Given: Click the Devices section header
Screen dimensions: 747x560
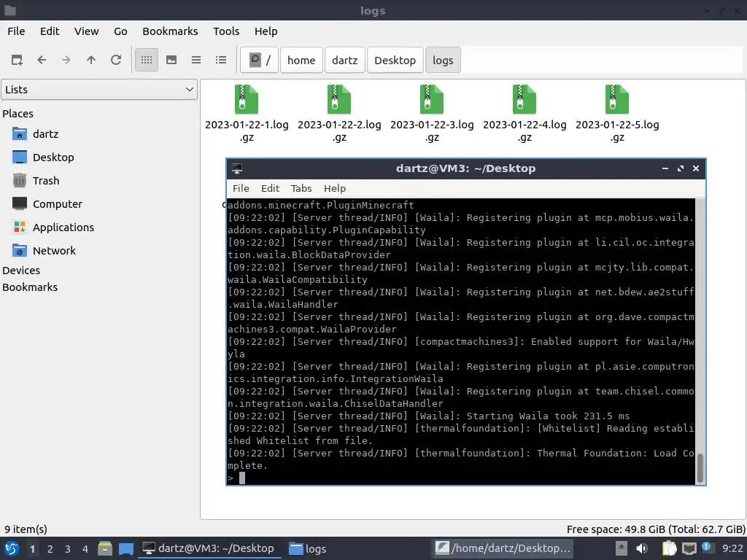Looking at the screenshot, I should pyautogui.click(x=21, y=271).
